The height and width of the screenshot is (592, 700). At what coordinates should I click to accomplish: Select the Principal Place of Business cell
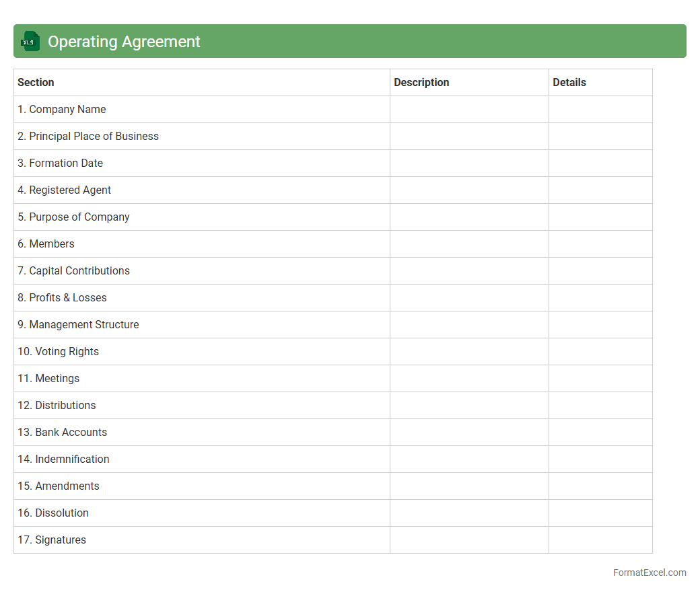pyautogui.click(x=88, y=137)
